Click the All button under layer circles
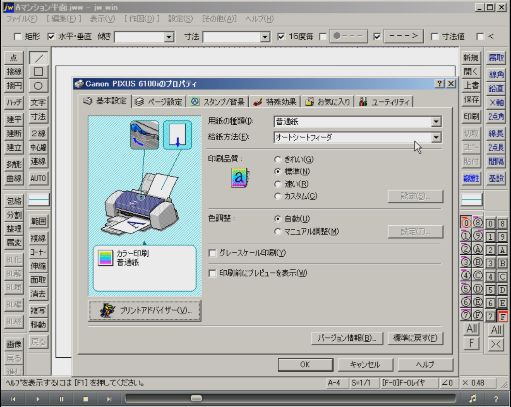 coord(471,329)
